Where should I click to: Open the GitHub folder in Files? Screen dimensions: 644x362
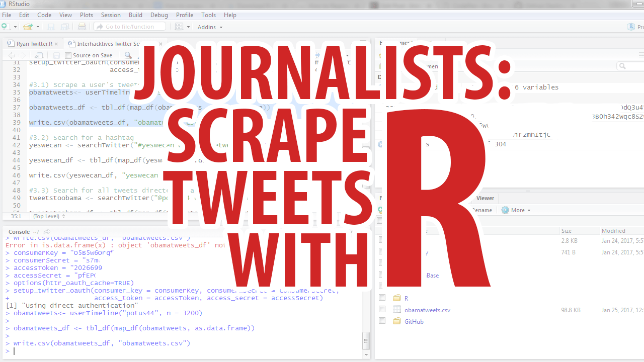click(x=414, y=322)
